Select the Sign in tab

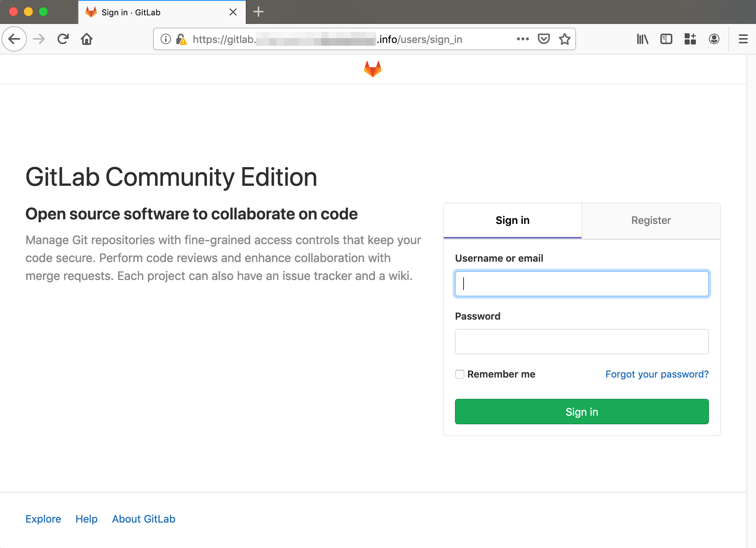[512, 221]
